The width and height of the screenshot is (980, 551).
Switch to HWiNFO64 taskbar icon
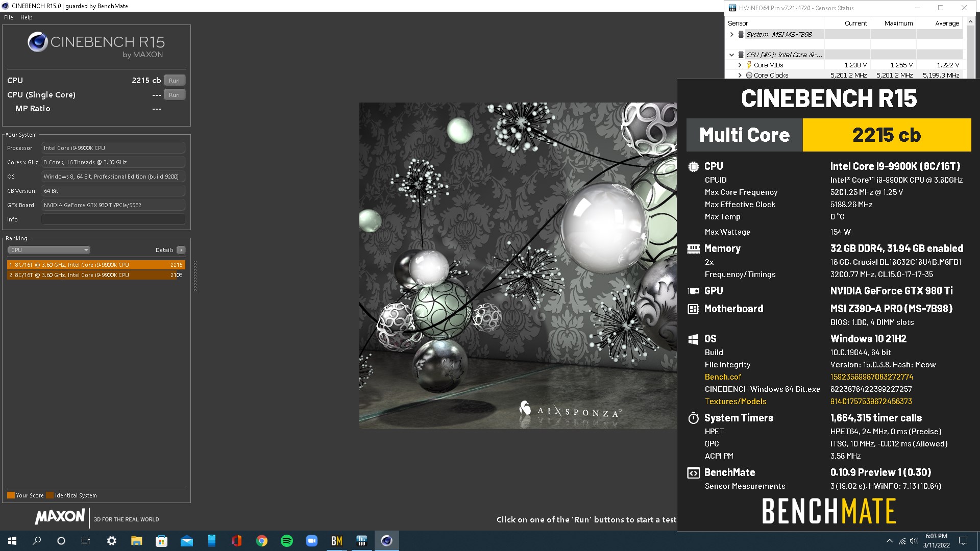pos(361,541)
